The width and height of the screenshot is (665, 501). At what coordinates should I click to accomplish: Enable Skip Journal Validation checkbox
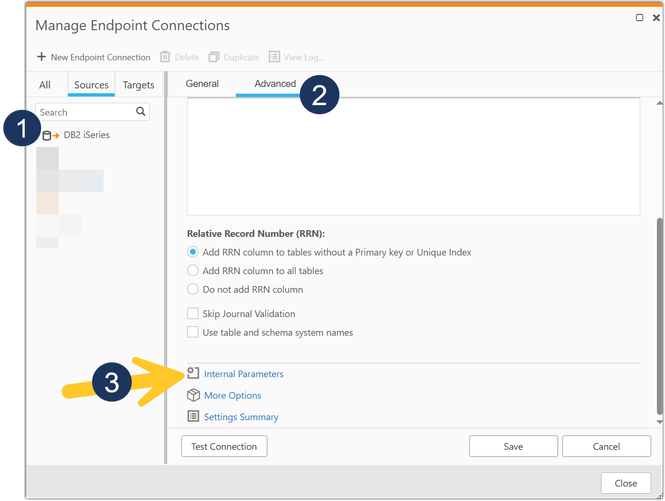coord(194,314)
